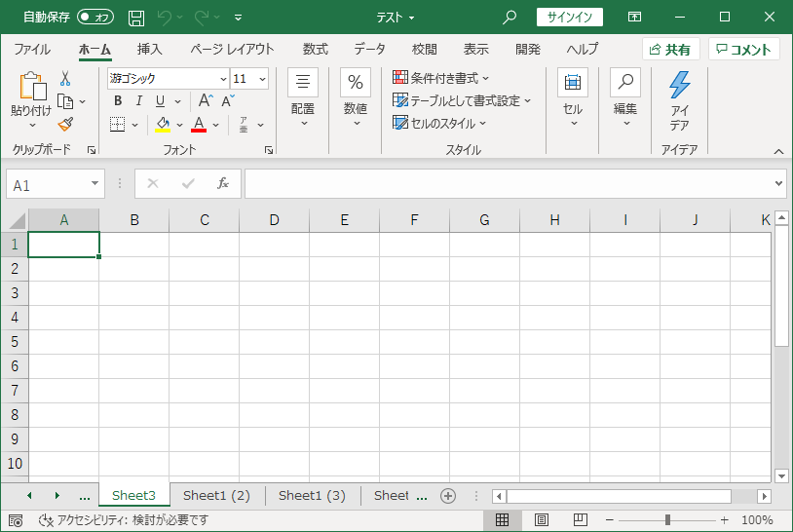This screenshot has width=793, height=532.
Task: Expand the formula bar chevron
Action: tap(778, 183)
